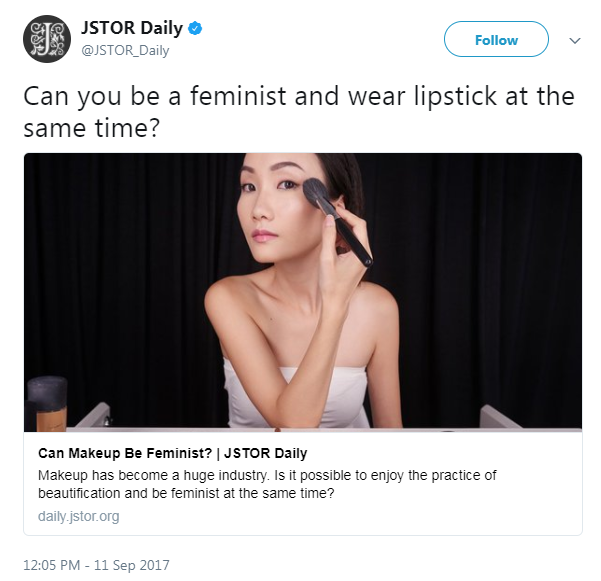Open 'Can Makeup Be Feminist?' card title

pos(125,453)
